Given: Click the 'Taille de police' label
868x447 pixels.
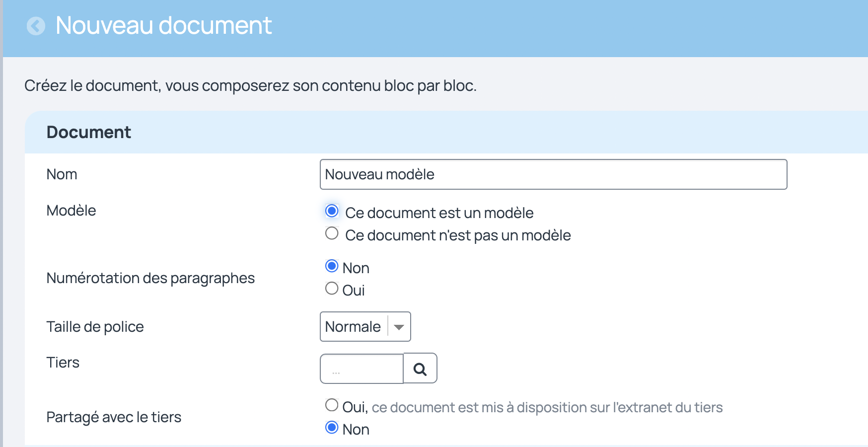Looking at the screenshot, I should [95, 327].
